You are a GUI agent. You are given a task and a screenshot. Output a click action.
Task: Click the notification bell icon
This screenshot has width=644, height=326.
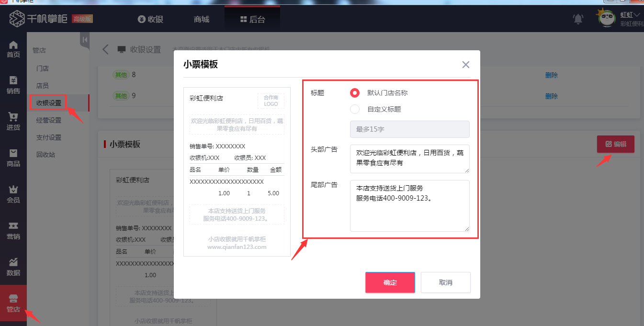pyautogui.click(x=577, y=18)
